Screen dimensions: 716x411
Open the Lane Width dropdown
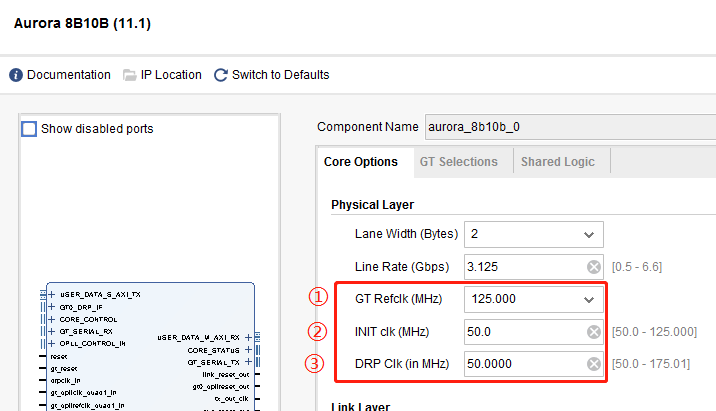click(x=588, y=234)
